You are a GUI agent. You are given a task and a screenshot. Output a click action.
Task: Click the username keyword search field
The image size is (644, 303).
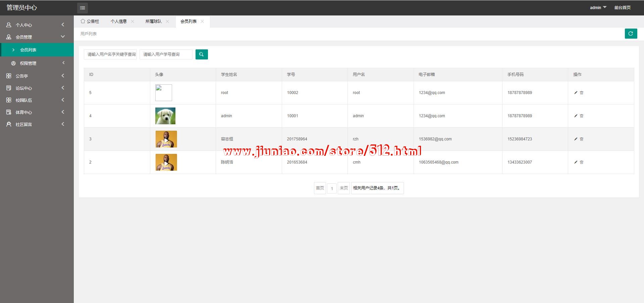pos(110,54)
